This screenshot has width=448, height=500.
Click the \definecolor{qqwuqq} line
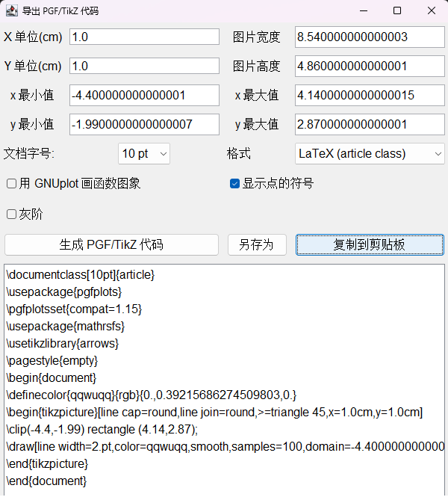[x=152, y=395]
